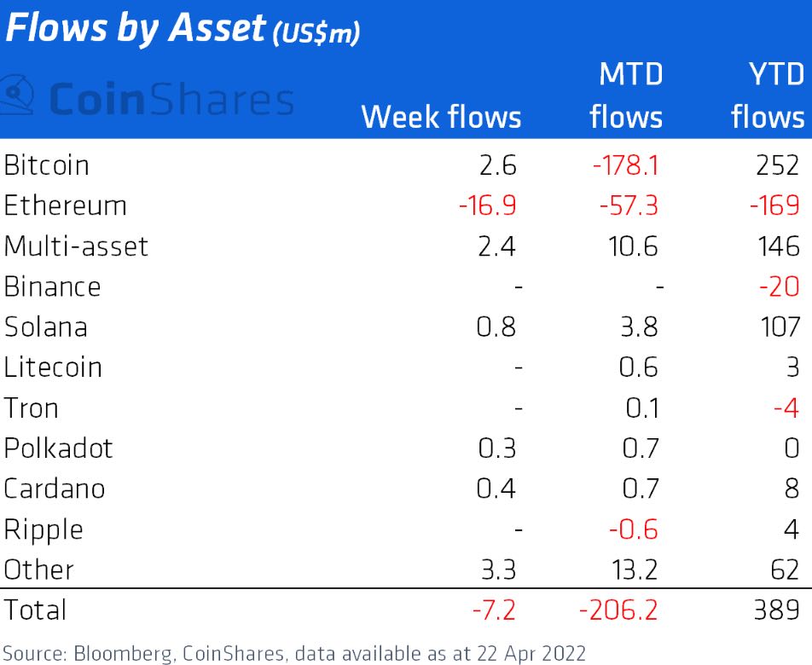Select the Litecoin row label
812x665 pixels.
tap(53, 367)
